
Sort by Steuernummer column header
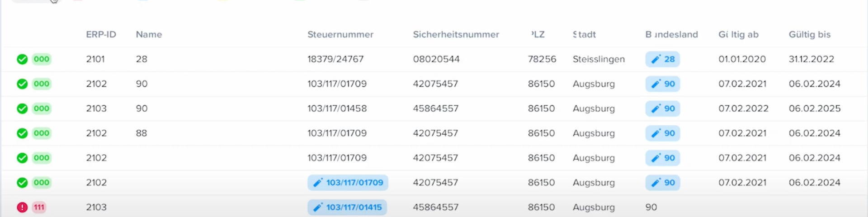pos(340,34)
